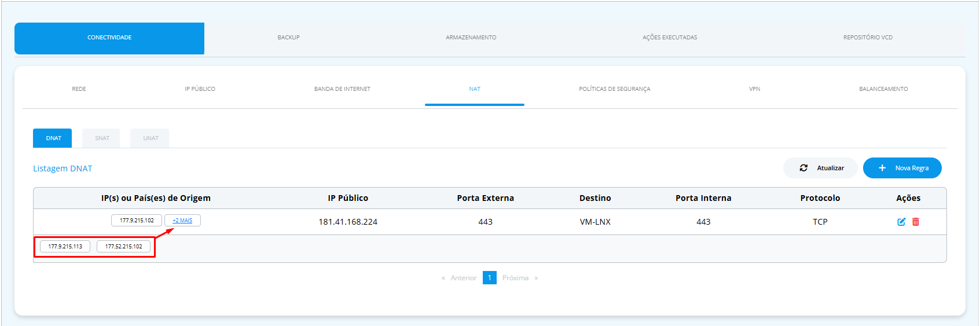Click the plus icon in Nova Regra

882,168
